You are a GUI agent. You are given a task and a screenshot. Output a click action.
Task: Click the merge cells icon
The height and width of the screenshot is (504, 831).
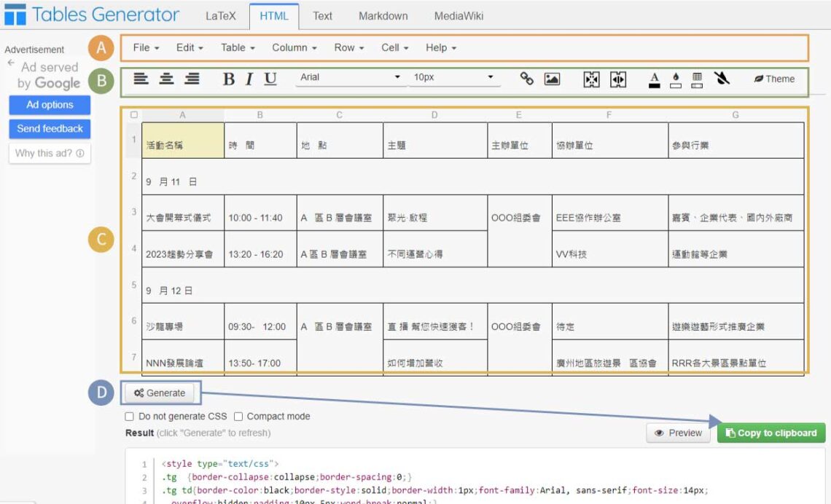tap(591, 79)
